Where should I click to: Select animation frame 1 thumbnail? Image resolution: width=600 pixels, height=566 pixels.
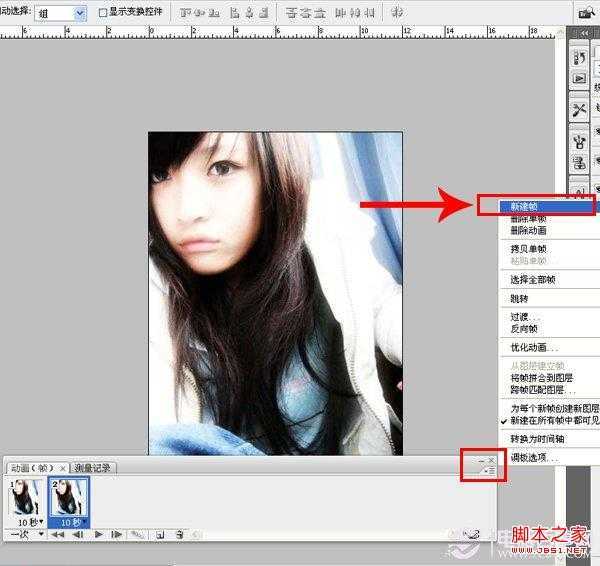26,498
